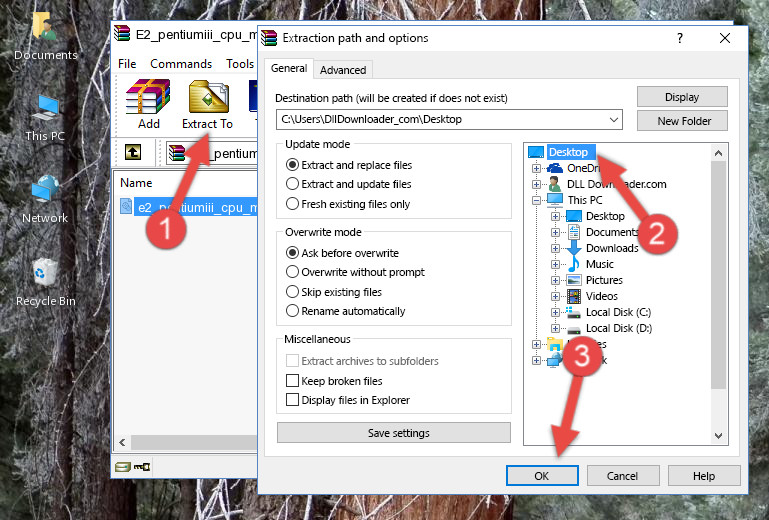Expand the Local Disk (C:) node
The width and height of the screenshot is (769, 520).
(x=555, y=312)
